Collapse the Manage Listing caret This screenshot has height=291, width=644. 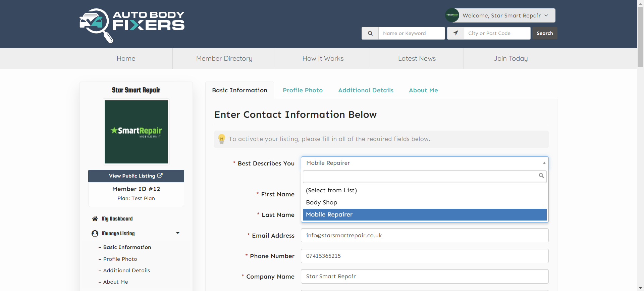(x=178, y=233)
